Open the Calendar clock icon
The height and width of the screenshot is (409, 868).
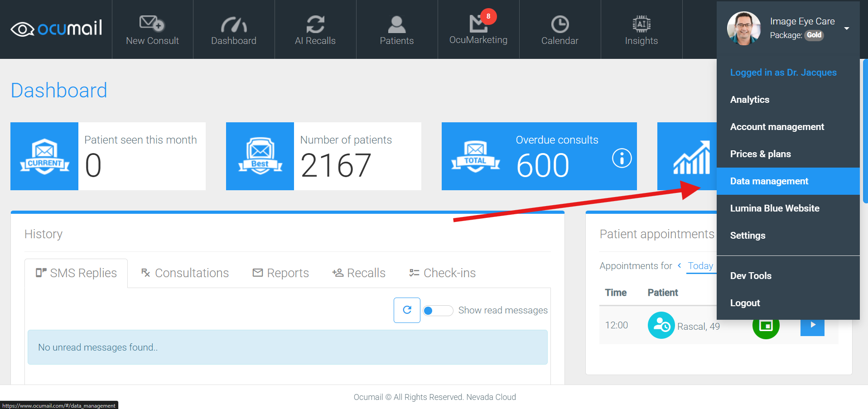point(560,24)
